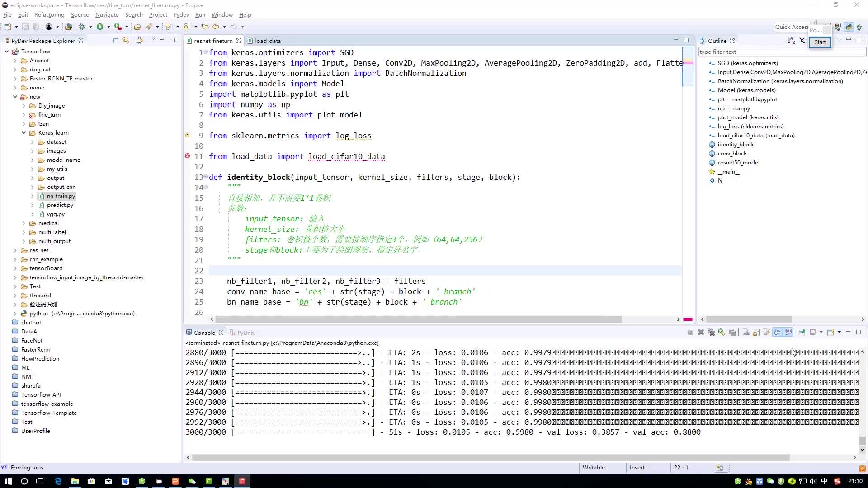Toggle Link with Editor in Package Explorer
Screen dimensions: 868x488
pyautogui.click(x=126, y=41)
